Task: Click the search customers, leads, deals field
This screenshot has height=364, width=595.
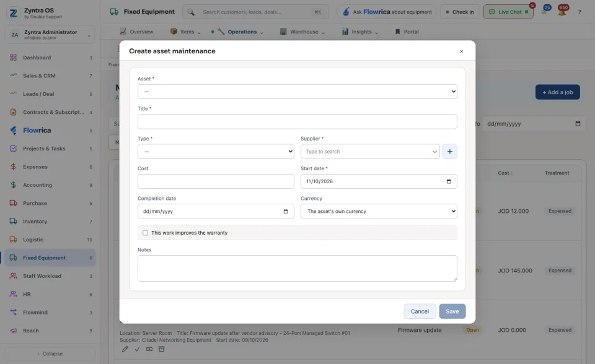Action: click(256, 12)
